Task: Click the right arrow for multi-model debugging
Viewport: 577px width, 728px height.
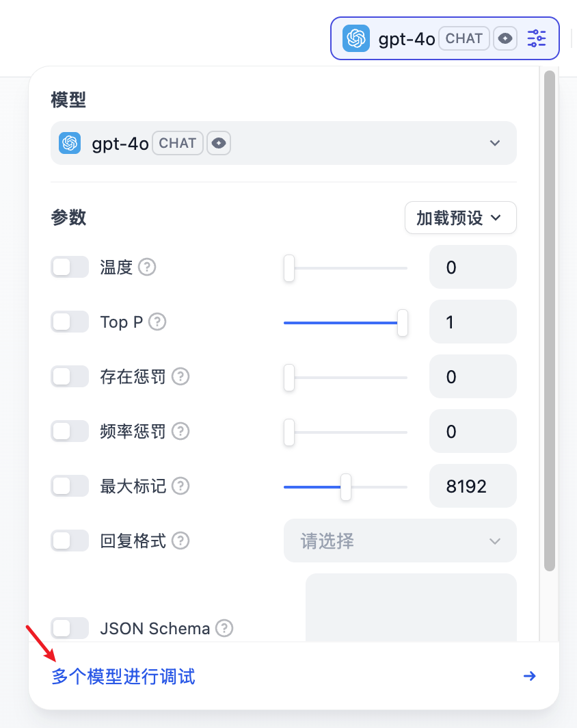Action: point(529,676)
